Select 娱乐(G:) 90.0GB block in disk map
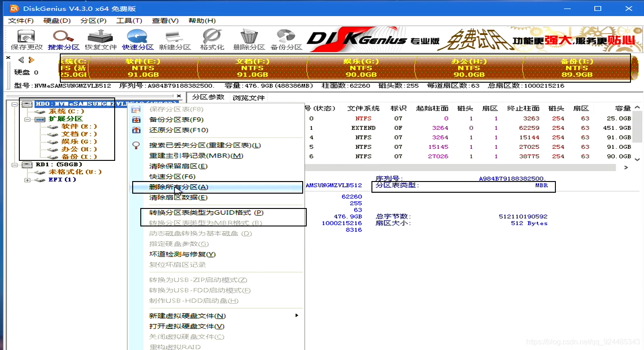This screenshot has height=350, width=644. click(360, 68)
